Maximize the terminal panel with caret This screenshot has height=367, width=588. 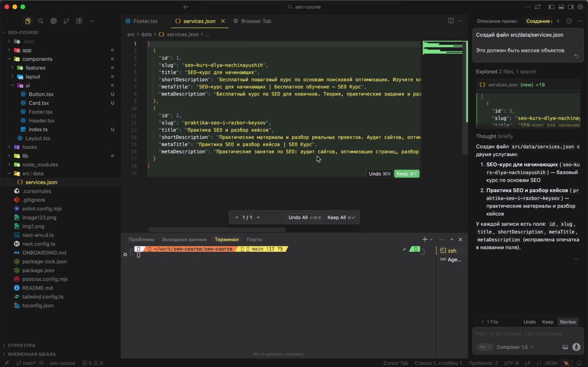point(452,239)
